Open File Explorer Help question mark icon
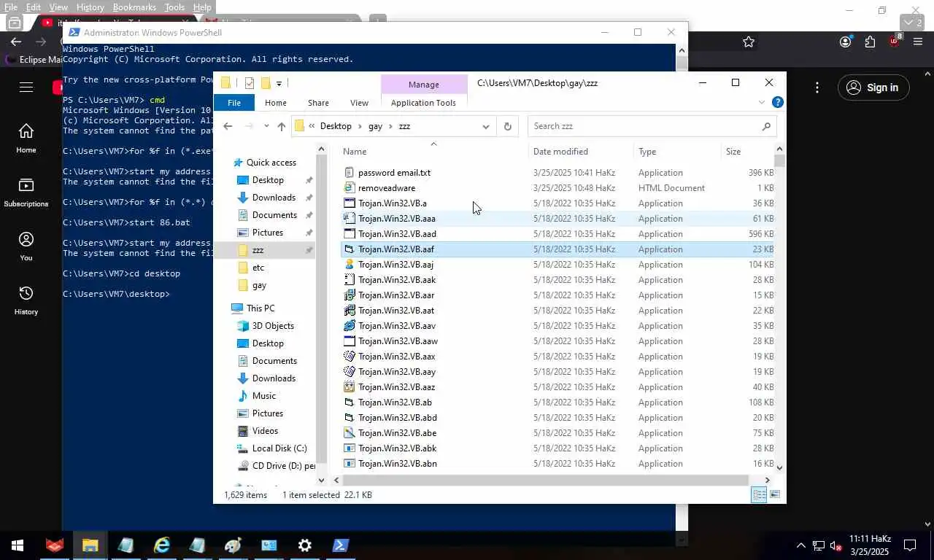Image resolution: width=934 pixels, height=560 pixels. tap(778, 103)
